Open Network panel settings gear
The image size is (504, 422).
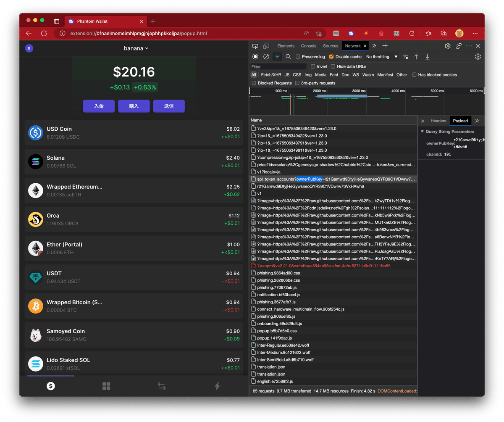click(x=478, y=56)
